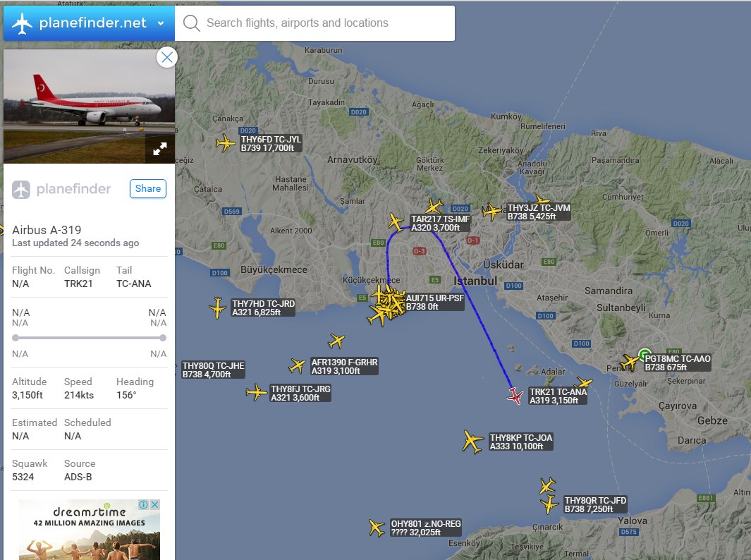Click the Tail value TC-ANA
Screen dimensions: 751x560
[133, 284]
